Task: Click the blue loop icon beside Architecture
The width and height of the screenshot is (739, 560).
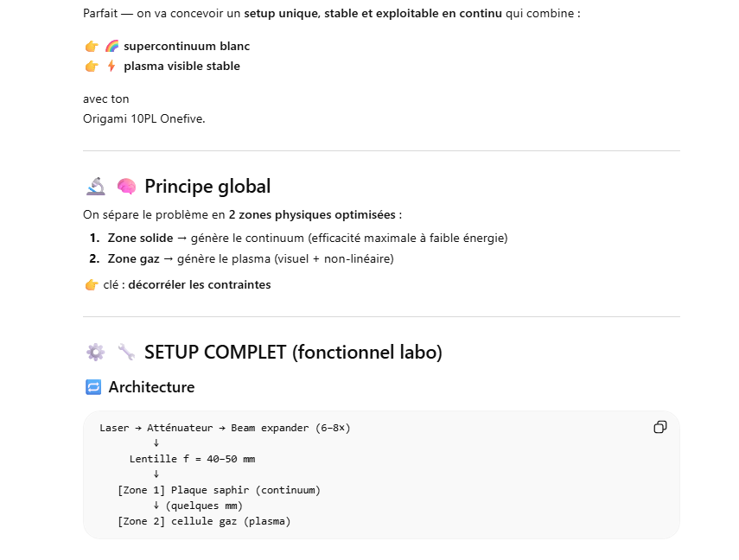Action: [93, 387]
